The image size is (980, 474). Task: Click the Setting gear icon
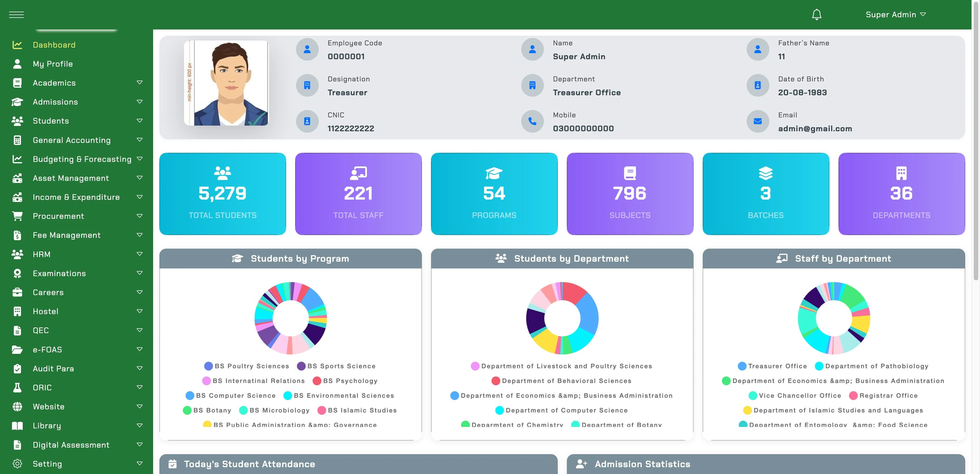click(17, 464)
